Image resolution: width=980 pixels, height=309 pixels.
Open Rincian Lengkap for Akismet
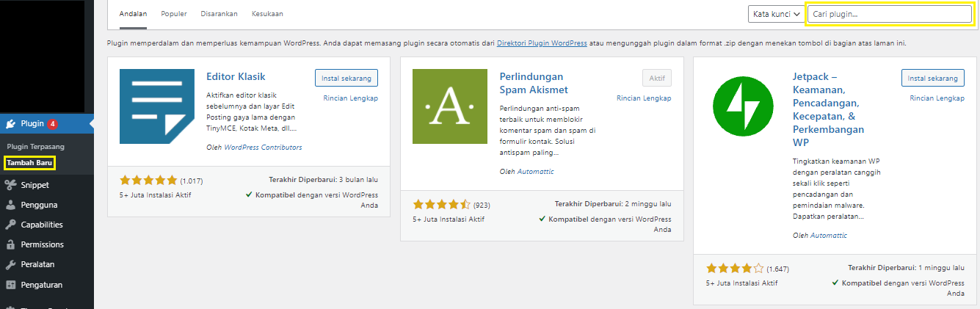644,98
